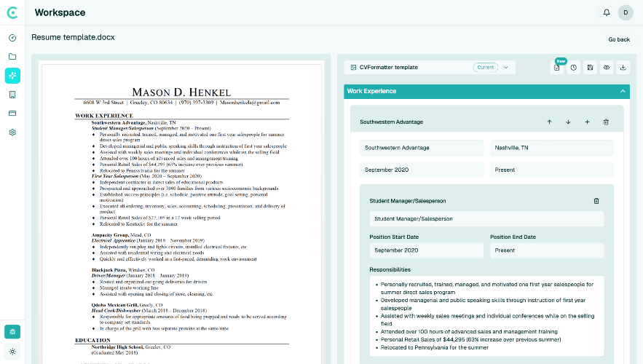Click the Responsibilities label
The width and height of the screenshot is (643, 364).
coord(390,269)
